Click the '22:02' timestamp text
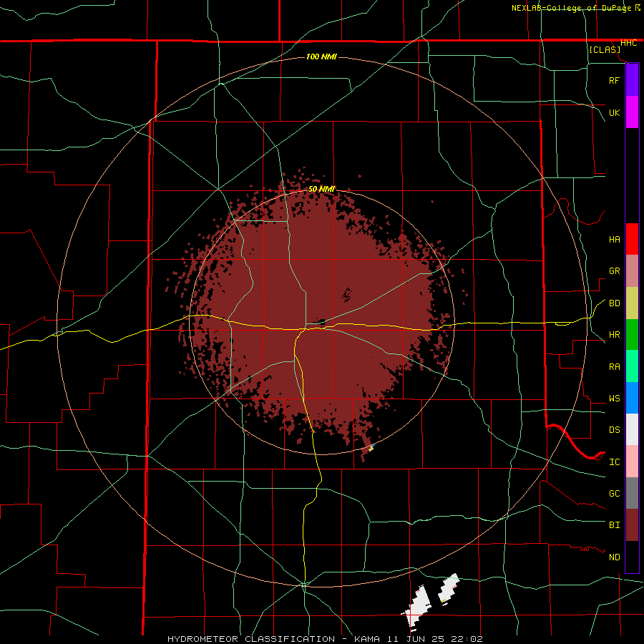The width and height of the screenshot is (644, 644). click(468, 639)
